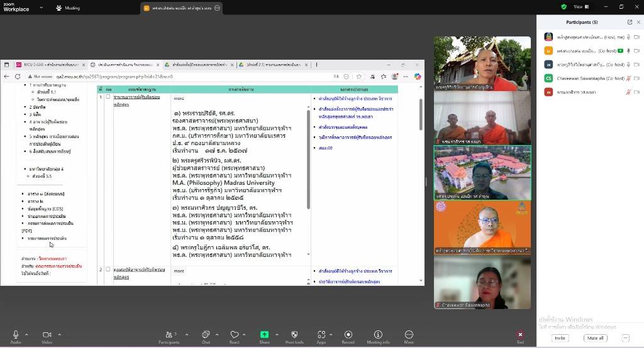644x348 pixels.
Task: Open the Chat panel
Action: pos(206,337)
